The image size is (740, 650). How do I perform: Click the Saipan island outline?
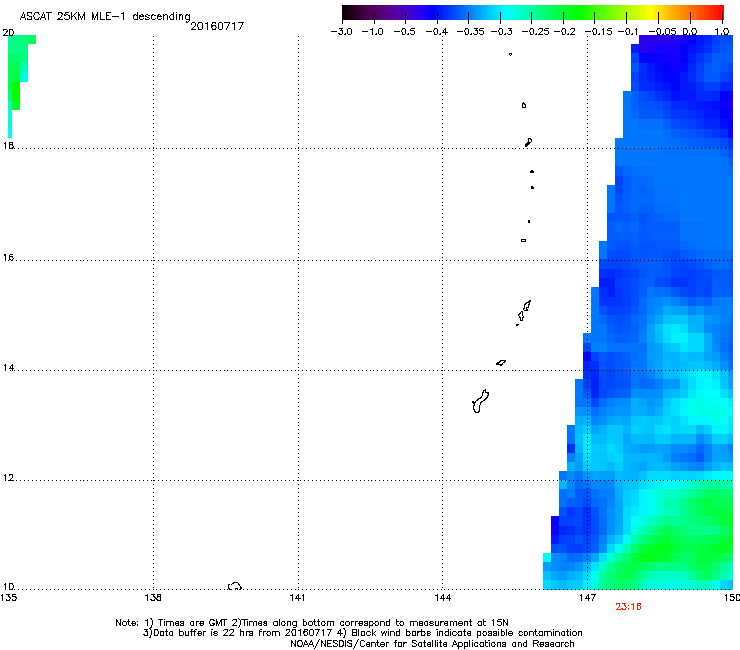(527, 305)
